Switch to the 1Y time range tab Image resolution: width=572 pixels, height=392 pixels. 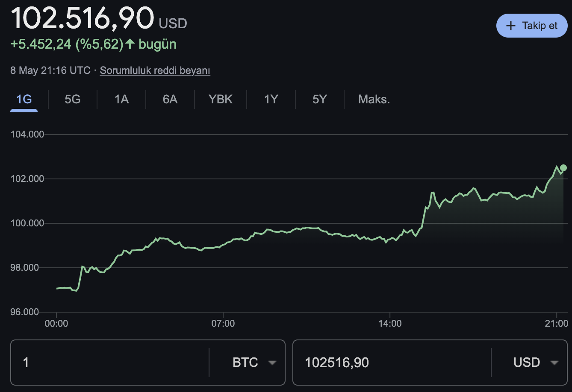(x=271, y=99)
